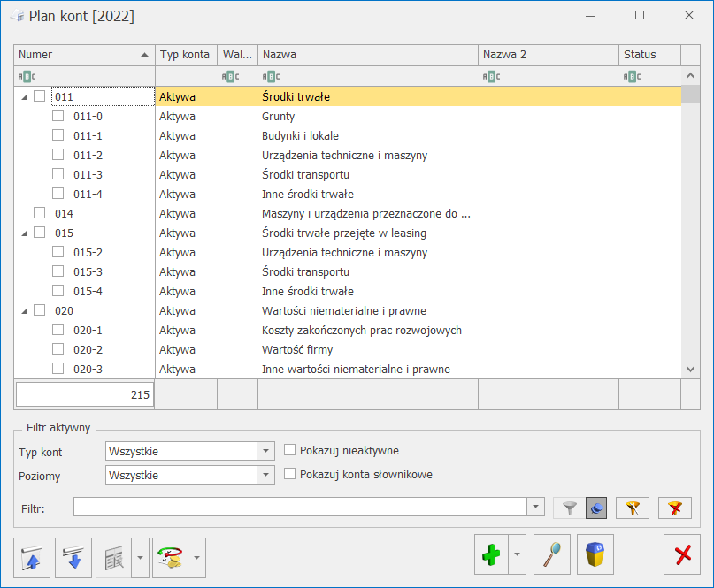Screen dimensions: 714x588
Task: Open the dropdown arrow beside the ledger sheet icon
Action: pyautogui.click(x=141, y=558)
